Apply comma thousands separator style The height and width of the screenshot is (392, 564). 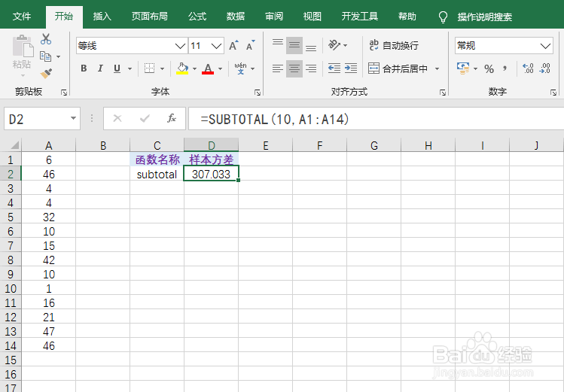(505, 68)
